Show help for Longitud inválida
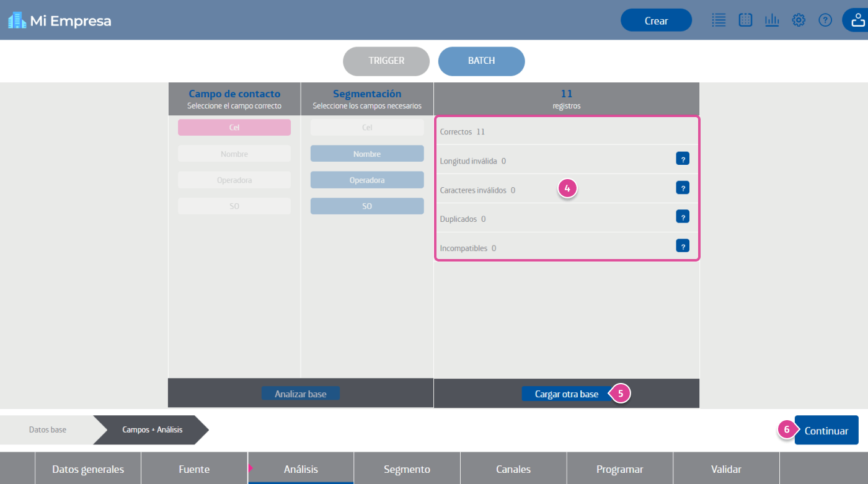The height and width of the screenshot is (484, 868). 683,159
